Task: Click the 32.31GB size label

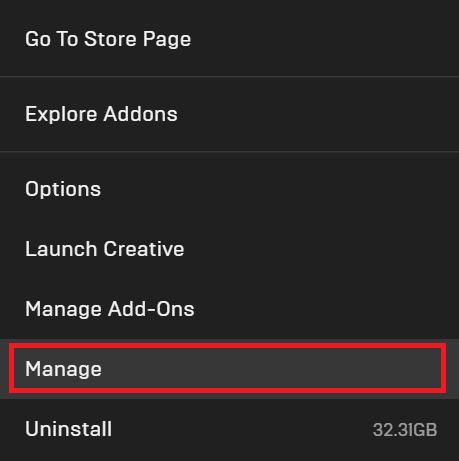Action: pyautogui.click(x=405, y=430)
